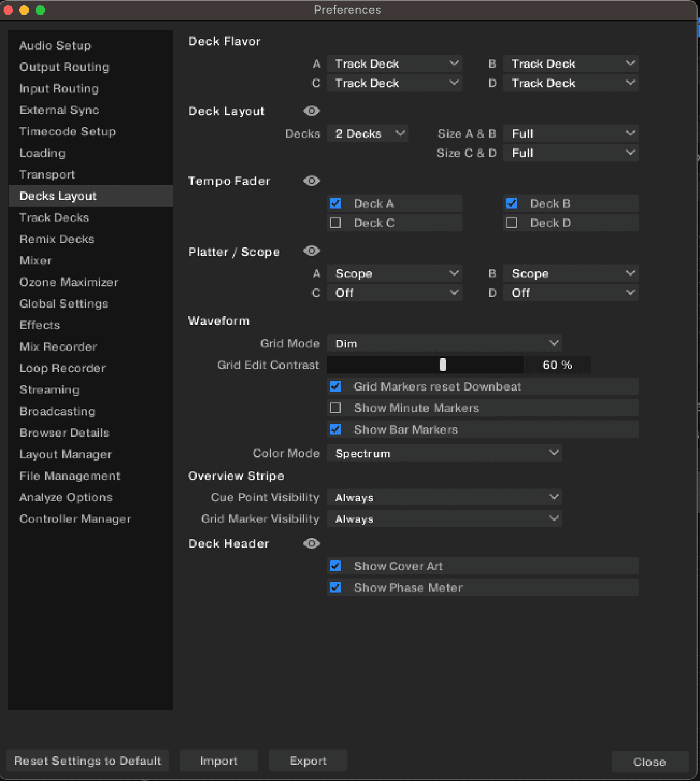Image resolution: width=700 pixels, height=781 pixels.
Task: Expand the Grid Mode dropdown
Action: click(444, 343)
